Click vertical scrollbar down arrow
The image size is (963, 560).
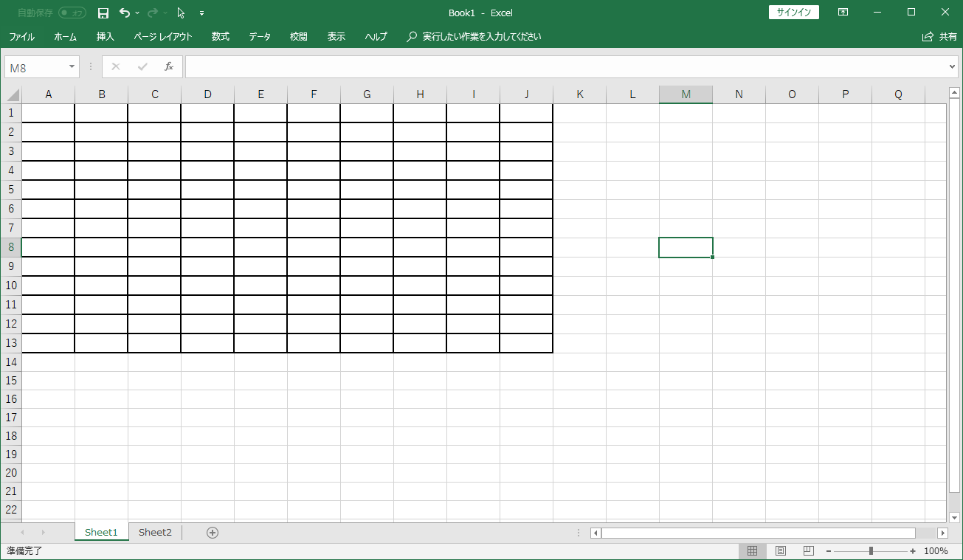point(955,518)
